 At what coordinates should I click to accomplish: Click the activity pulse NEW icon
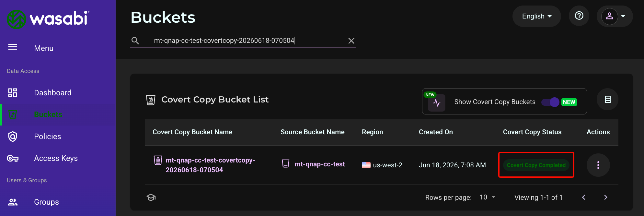[x=436, y=103]
